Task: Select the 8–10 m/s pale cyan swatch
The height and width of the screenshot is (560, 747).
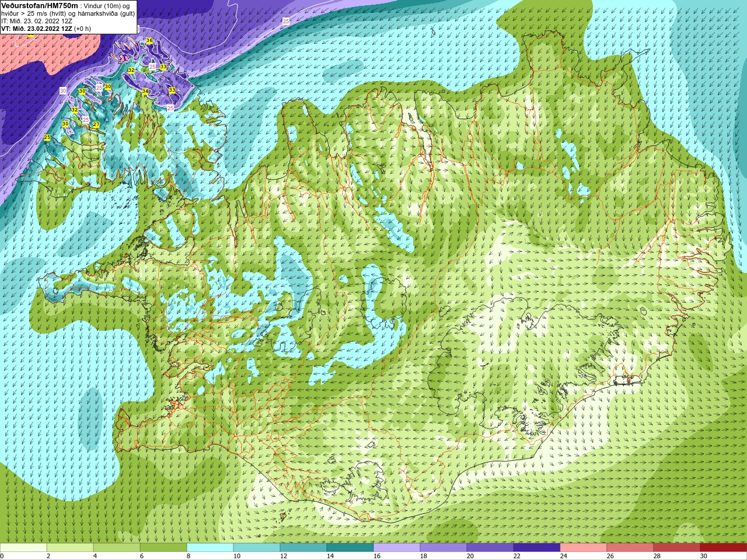Action: [210, 548]
